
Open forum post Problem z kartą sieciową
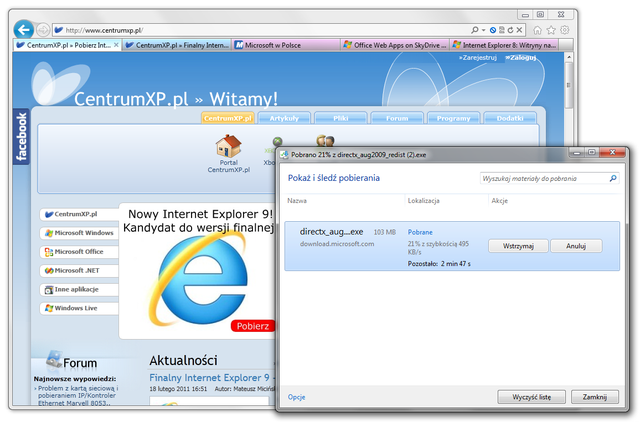[76, 395]
